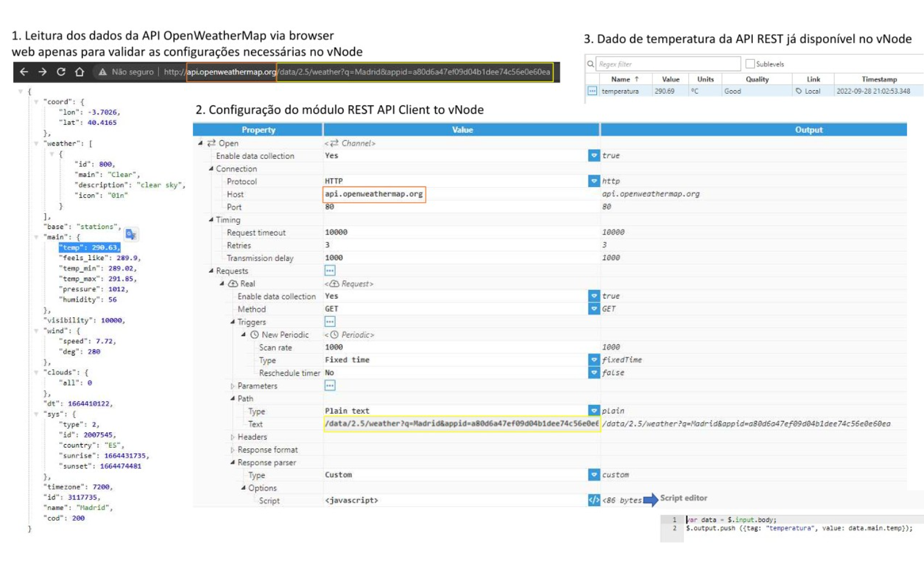This screenshot has width=924, height=561.
Task: Open the Path Type Plain text dropdown
Action: pos(594,411)
